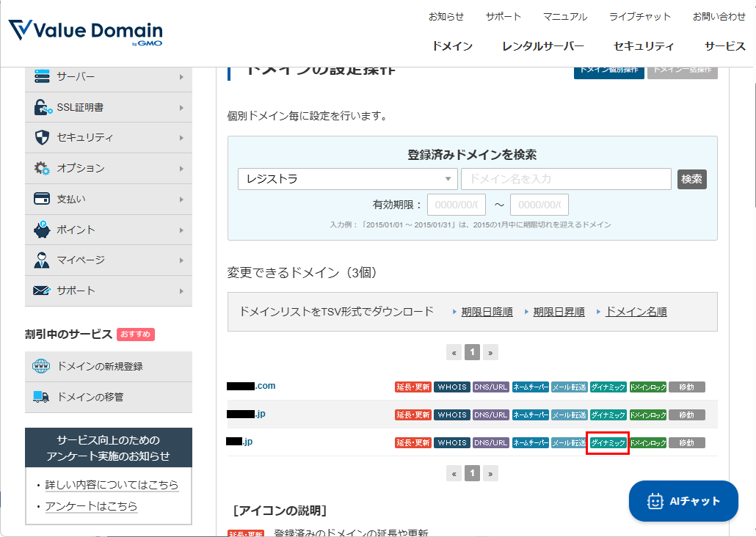Switch to ドメイン個別操作 tab

click(x=608, y=73)
